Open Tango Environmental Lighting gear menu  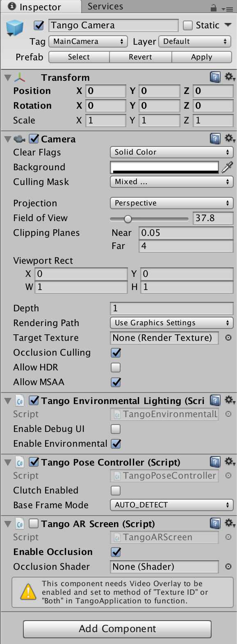click(x=230, y=400)
